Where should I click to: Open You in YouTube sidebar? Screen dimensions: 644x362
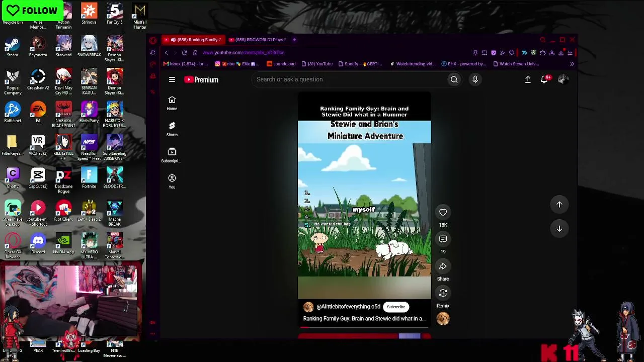[x=172, y=181]
